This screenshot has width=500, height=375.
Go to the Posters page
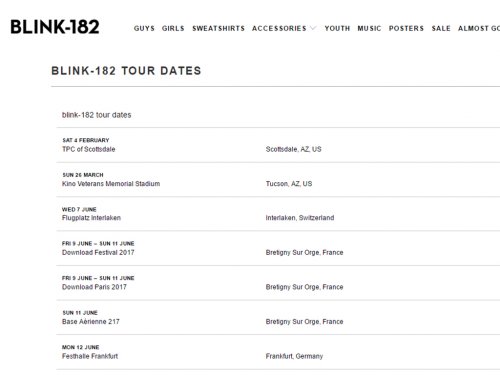pos(406,28)
